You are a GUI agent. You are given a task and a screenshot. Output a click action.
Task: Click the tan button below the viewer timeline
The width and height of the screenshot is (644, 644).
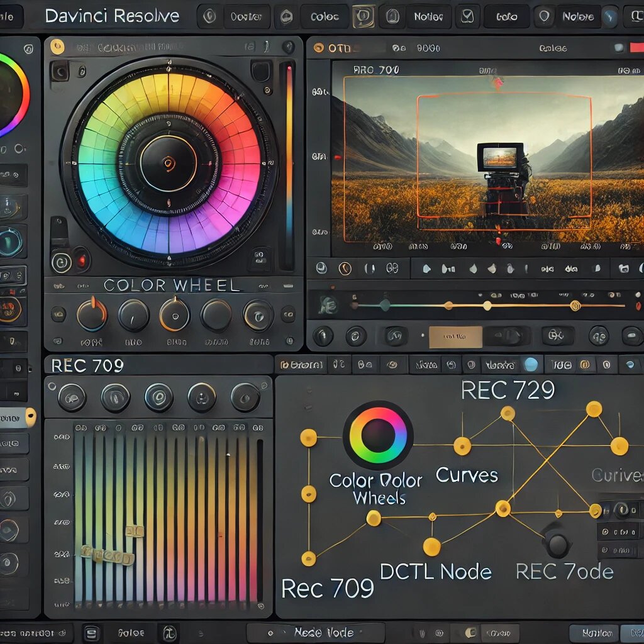(x=455, y=337)
